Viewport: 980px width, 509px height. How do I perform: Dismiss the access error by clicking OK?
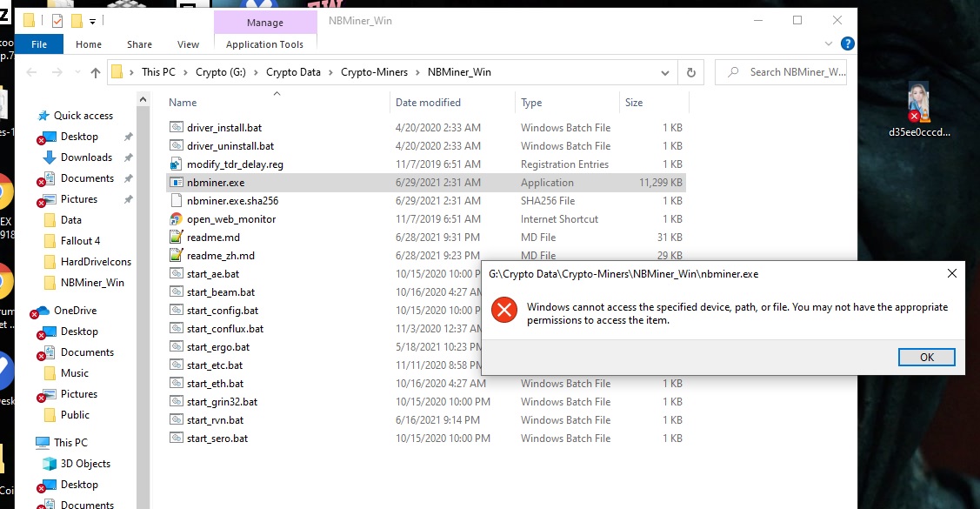click(926, 357)
